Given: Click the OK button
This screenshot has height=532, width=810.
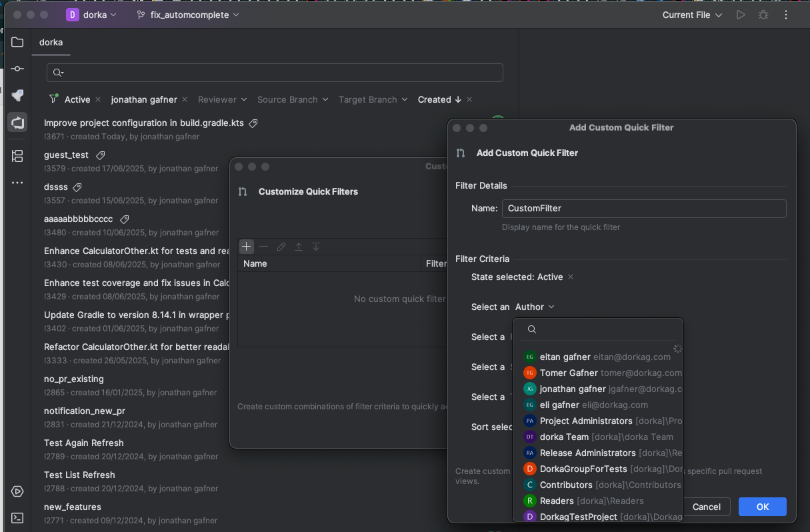Looking at the screenshot, I should (x=763, y=507).
